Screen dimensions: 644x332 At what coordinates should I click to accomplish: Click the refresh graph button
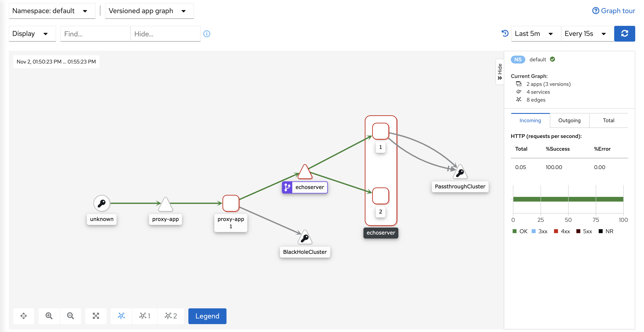pyautogui.click(x=624, y=34)
